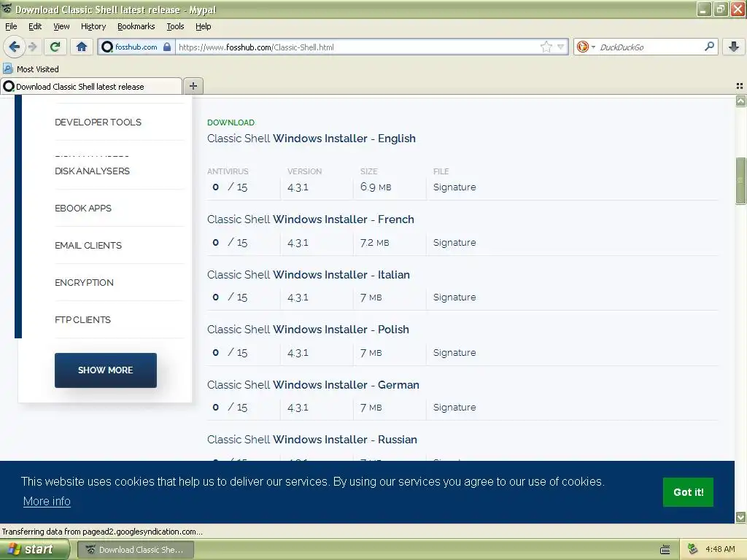Click antivirus result 0 / 15 for English
Screen dimensions: 747x560
pyautogui.click(x=230, y=187)
